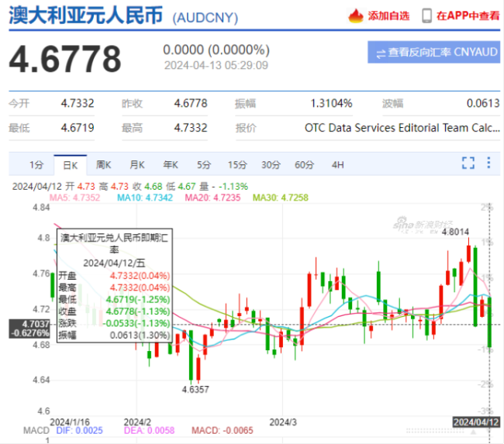Click the MACD label below chart

pos(36,431)
